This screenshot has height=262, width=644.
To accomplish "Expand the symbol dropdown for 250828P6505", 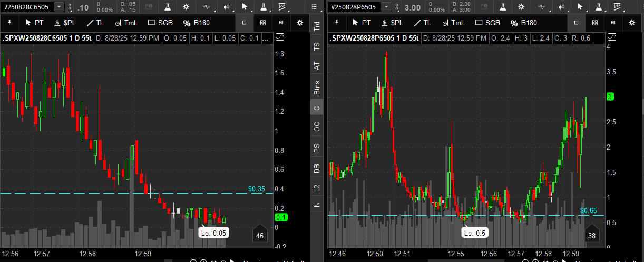I will click(387, 7).
